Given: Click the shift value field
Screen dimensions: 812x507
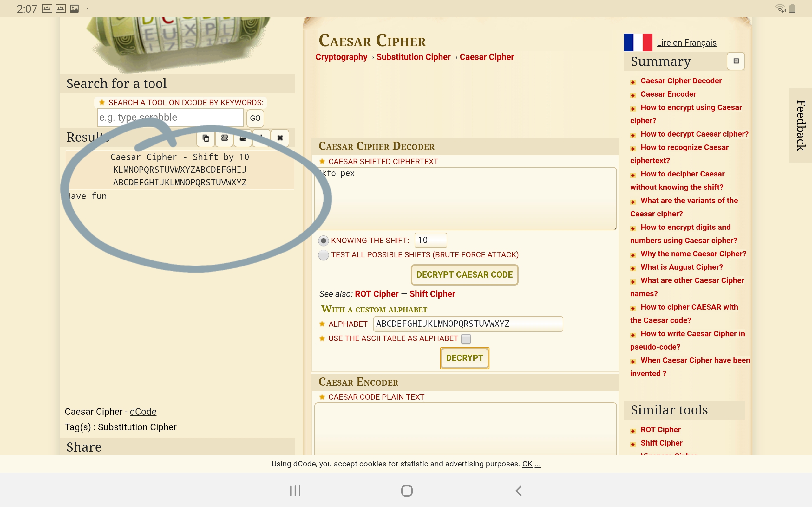Looking at the screenshot, I should [x=430, y=240].
